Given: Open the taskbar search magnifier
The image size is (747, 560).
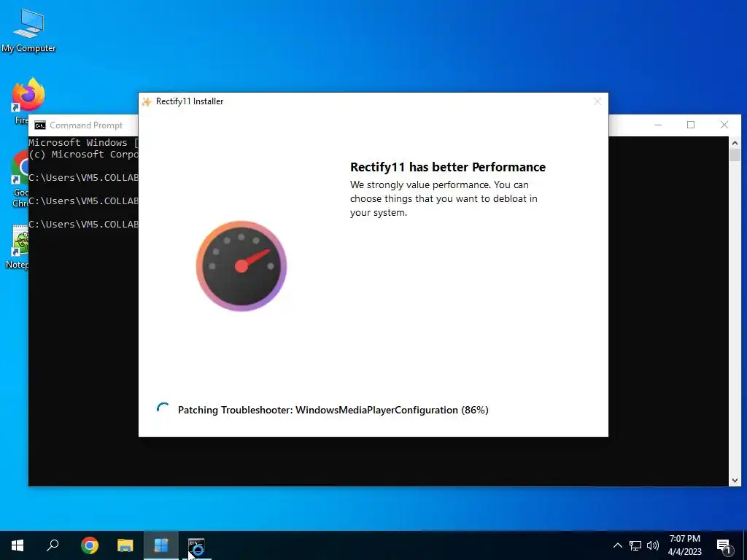Looking at the screenshot, I should (x=53, y=545).
